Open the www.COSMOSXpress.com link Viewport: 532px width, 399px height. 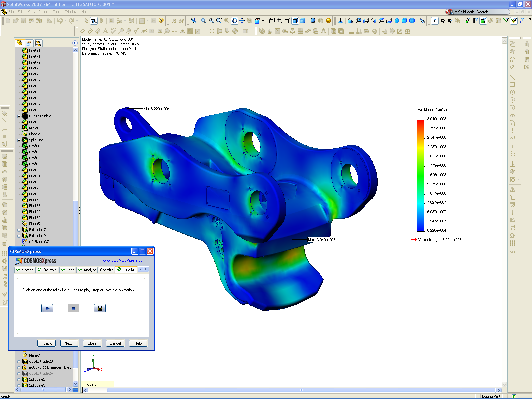pos(124,260)
